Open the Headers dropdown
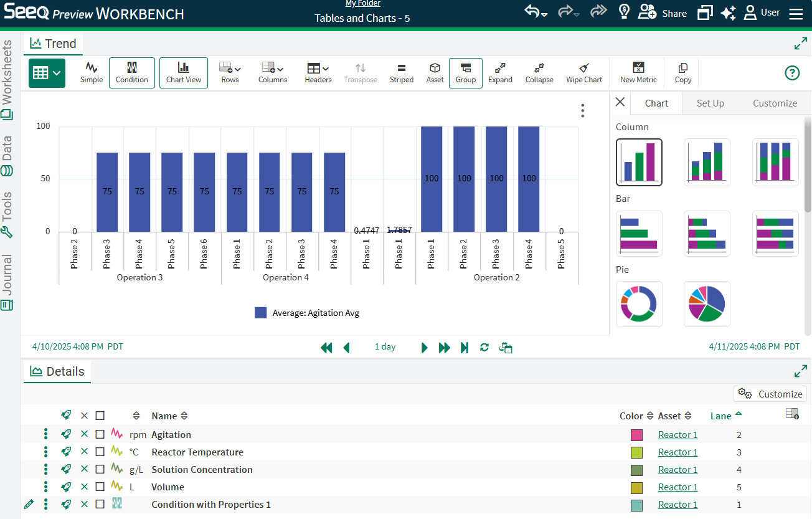The width and height of the screenshot is (812, 519). click(x=318, y=73)
